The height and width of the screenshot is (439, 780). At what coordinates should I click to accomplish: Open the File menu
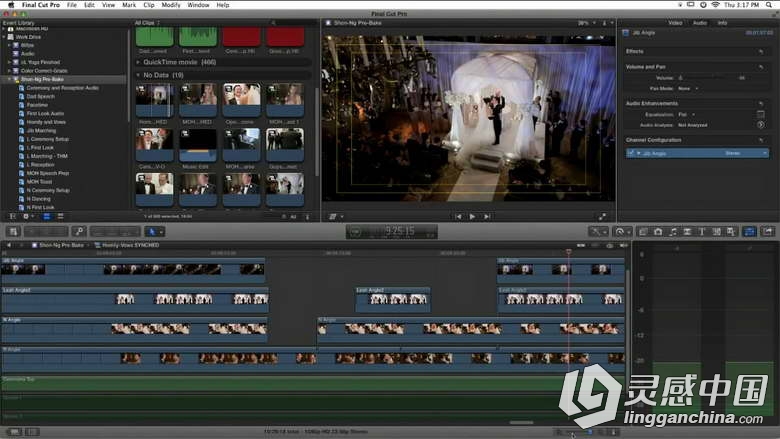pyautogui.click(x=72, y=4)
